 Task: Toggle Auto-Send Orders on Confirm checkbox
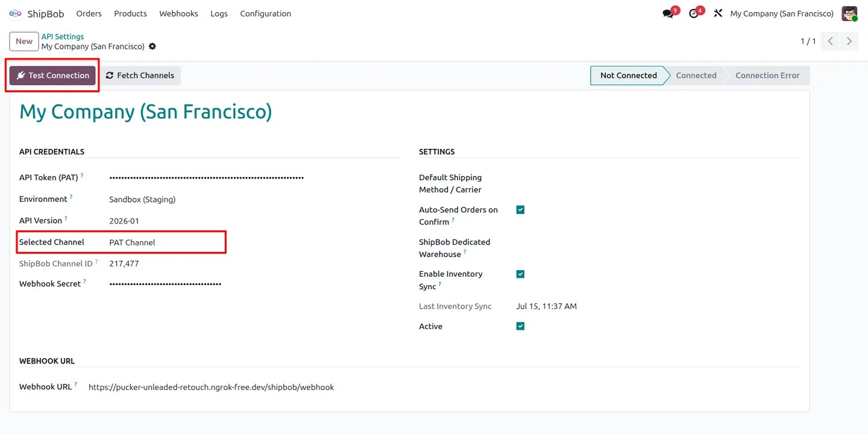[520, 210]
